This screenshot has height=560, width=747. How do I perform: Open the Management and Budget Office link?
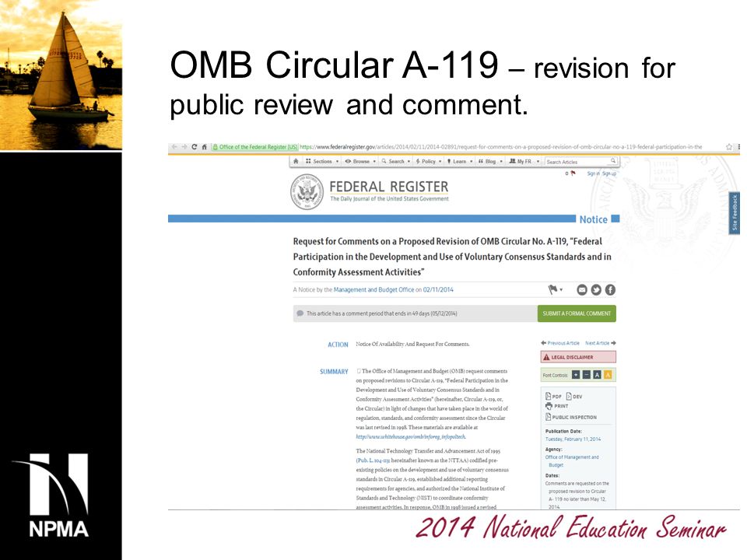coord(373,289)
